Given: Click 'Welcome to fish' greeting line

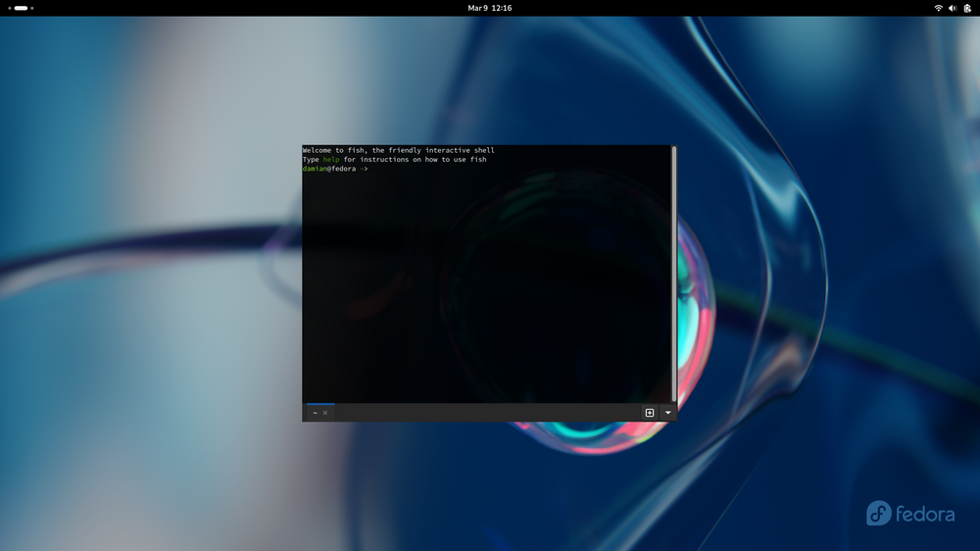Looking at the screenshot, I should click(x=398, y=150).
